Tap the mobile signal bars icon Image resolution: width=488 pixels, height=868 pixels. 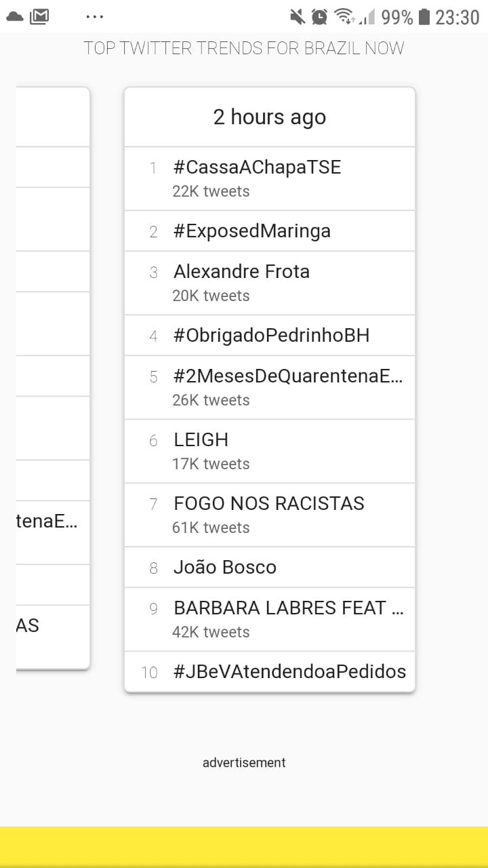pyautogui.click(x=367, y=17)
